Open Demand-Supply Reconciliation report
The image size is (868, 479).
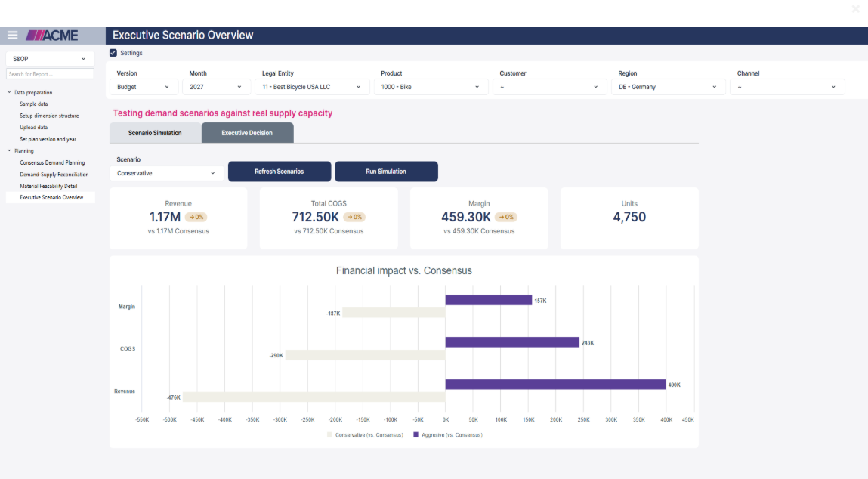point(54,175)
